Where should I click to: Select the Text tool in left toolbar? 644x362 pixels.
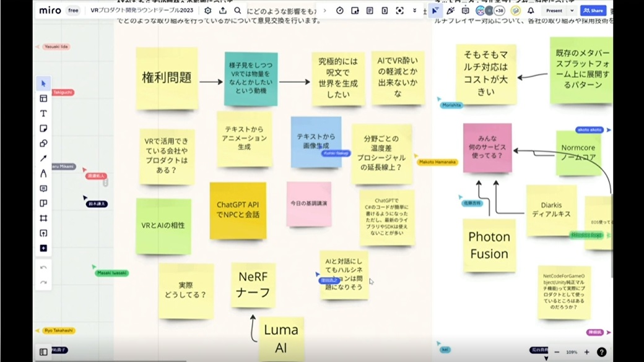click(x=43, y=113)
